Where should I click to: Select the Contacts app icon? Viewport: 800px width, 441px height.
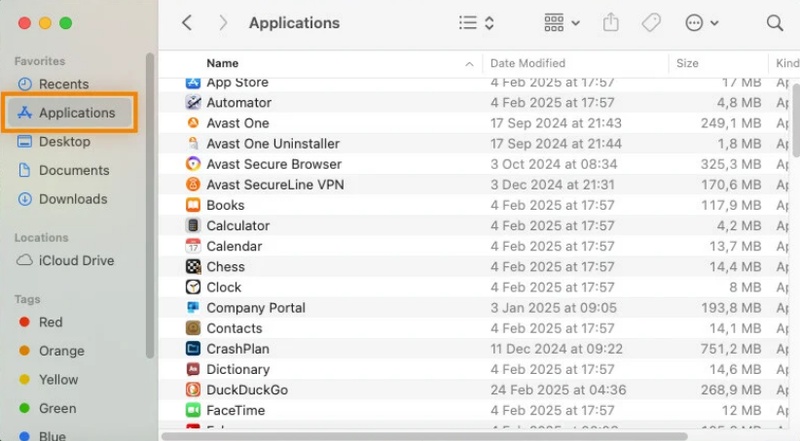click(193, 328)
